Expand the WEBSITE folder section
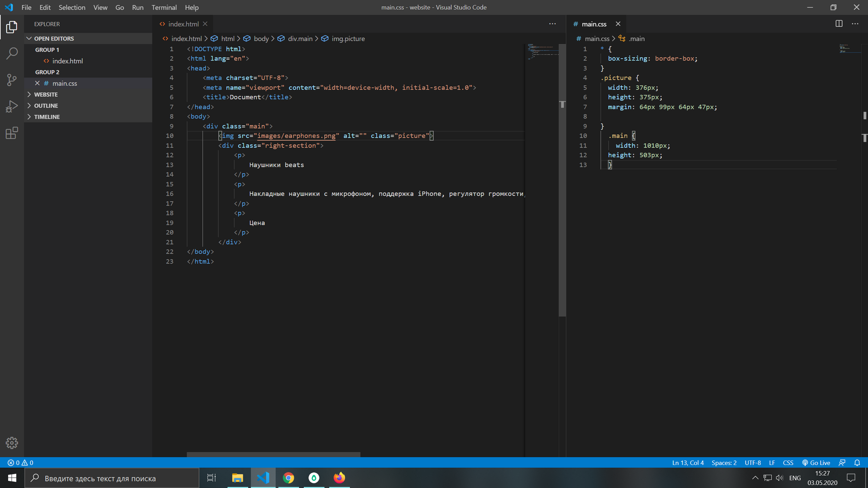Screen dimensions: 868x488 coord(88,94)
